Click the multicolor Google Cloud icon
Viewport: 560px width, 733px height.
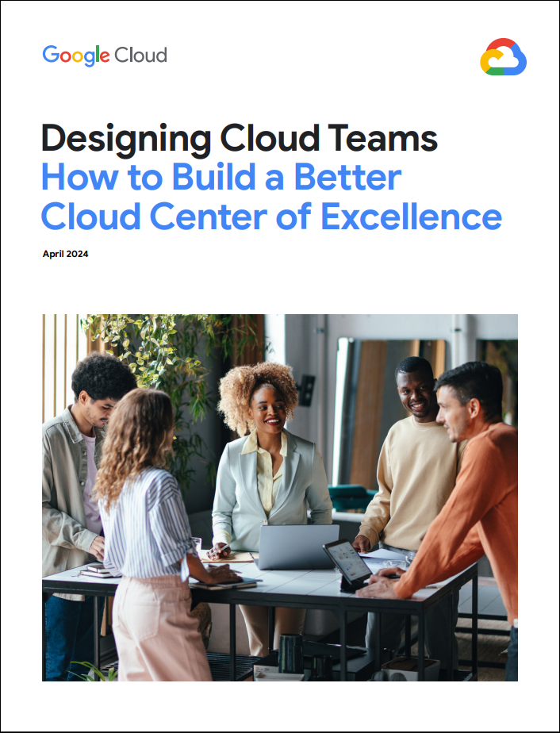pyautogui.click(x=504, y=57)
